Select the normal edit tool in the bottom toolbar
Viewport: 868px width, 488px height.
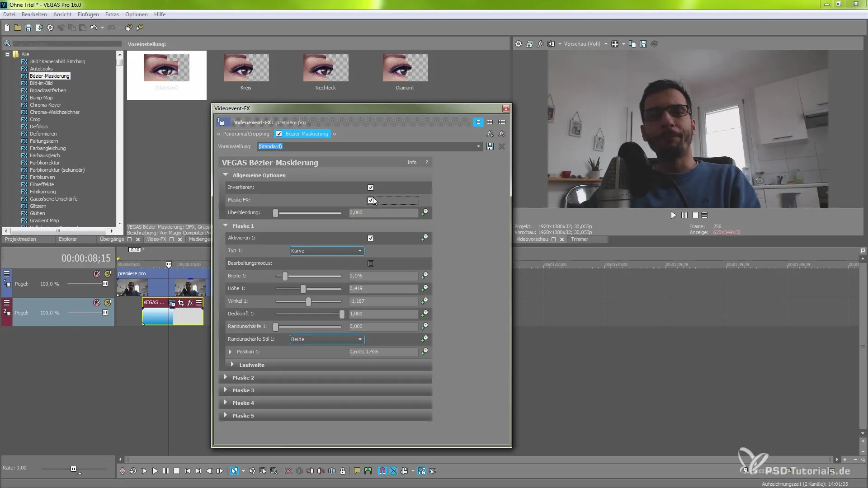point(234,471)
